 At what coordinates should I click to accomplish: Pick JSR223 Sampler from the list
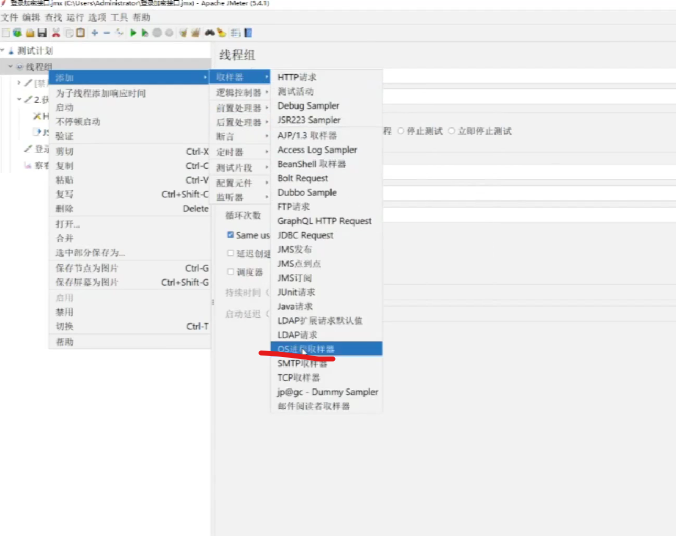pos(326,120)
